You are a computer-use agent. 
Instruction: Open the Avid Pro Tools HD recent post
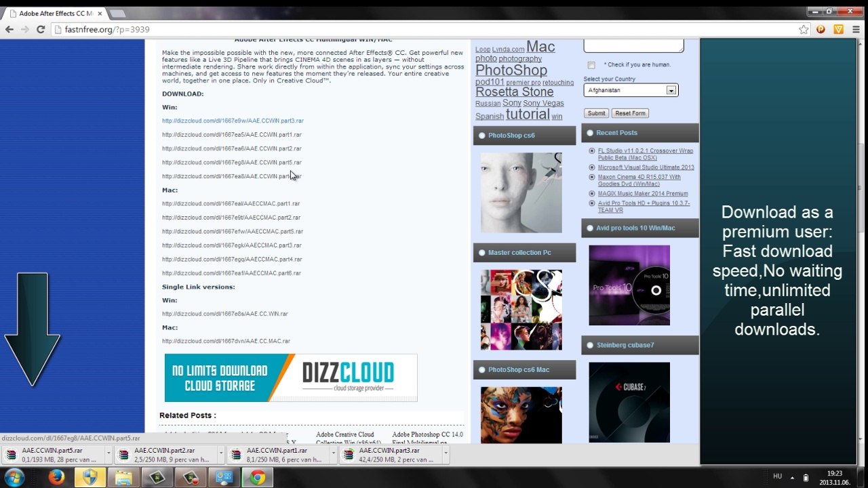coord(644,207)
